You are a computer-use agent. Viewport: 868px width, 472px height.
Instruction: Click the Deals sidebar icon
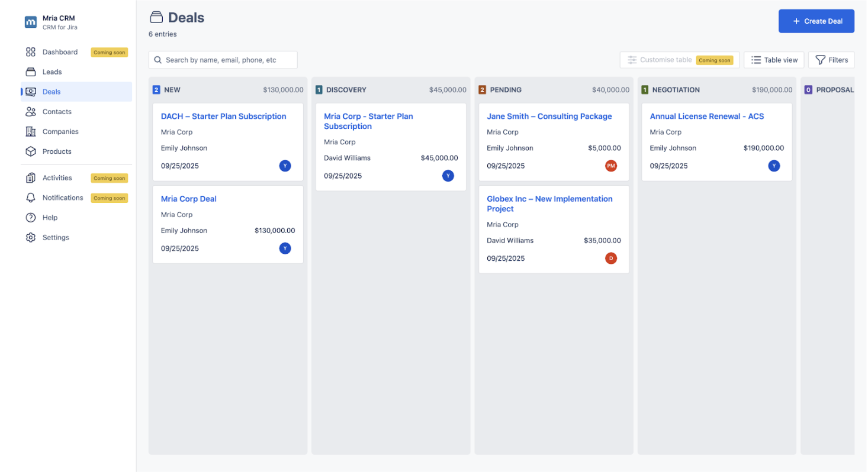pos(31,92)
